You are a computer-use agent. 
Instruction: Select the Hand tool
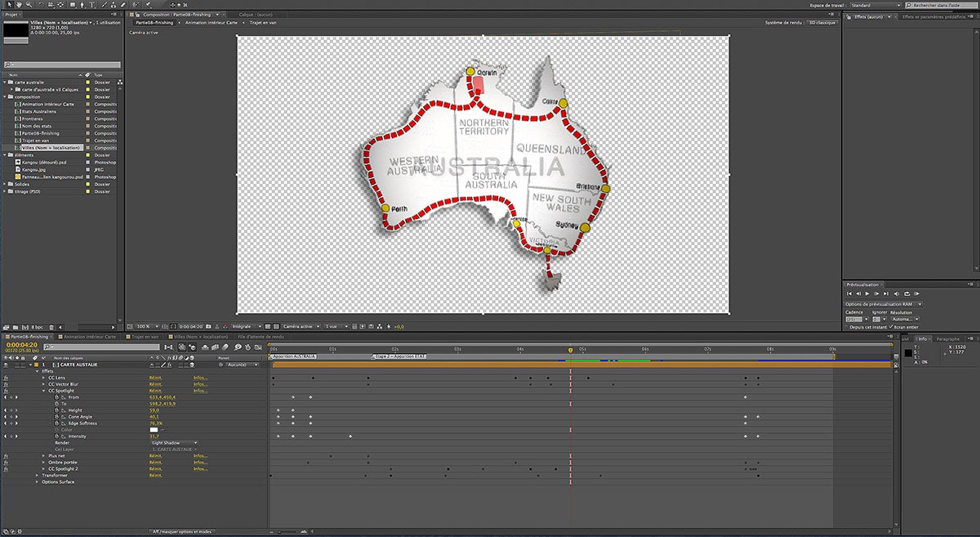click(x=19, y=4)
